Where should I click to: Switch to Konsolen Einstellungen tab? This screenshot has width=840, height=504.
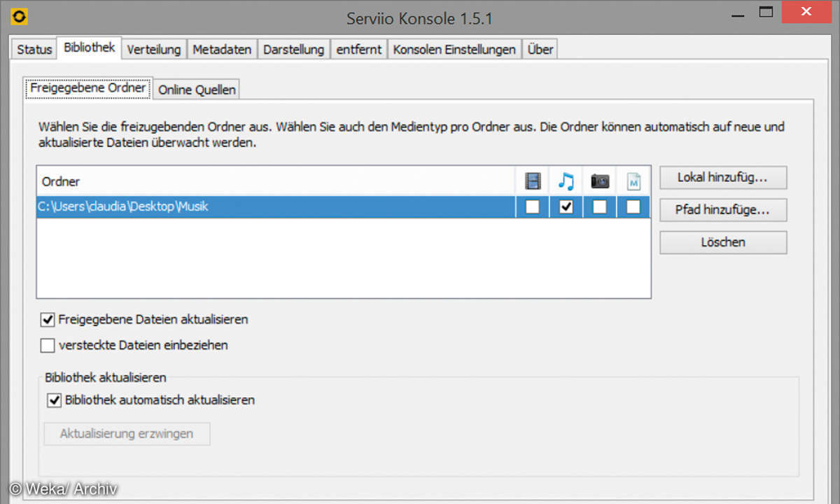click(x=454, y=49)
